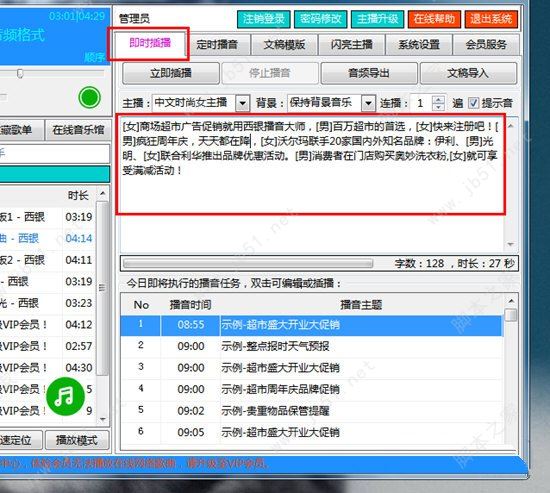Viewport: 550px width, 493px height.
Task: Click the 主播升级 button
Action: [377, 19]
